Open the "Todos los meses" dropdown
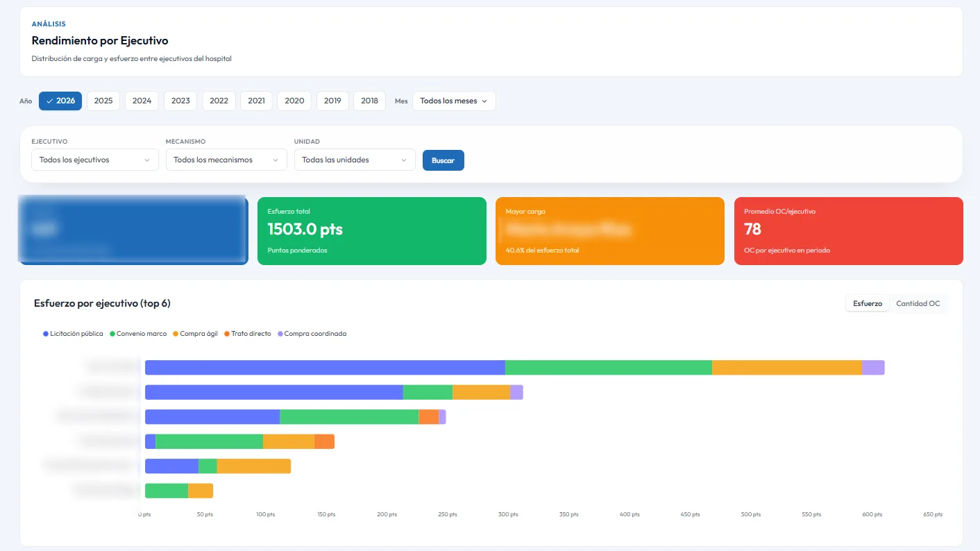Image resolution: width=980 pixels, height=551 pixels. click(453, 101)
